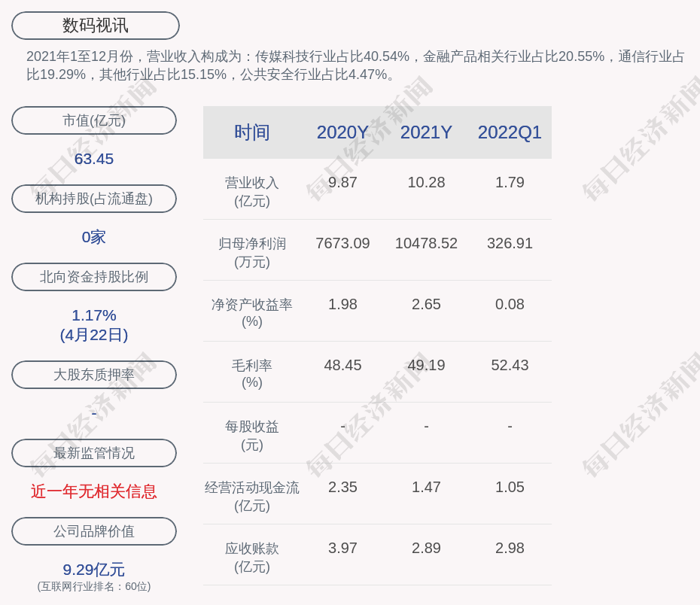Click net profit value 326.91
700x605 pixels.
click(x=510, y=243)
